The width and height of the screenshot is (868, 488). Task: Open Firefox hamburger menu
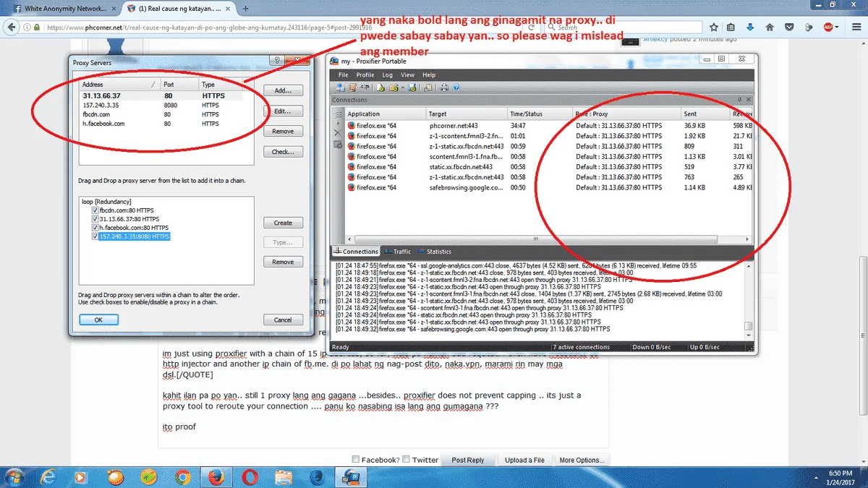pos(856,27)
